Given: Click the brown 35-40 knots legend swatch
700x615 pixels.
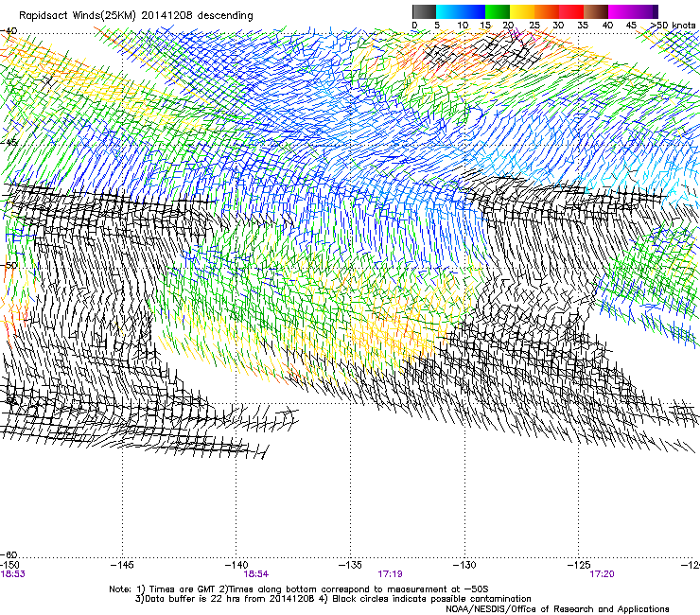Looking at the screenshot, I should coord(596,11).
